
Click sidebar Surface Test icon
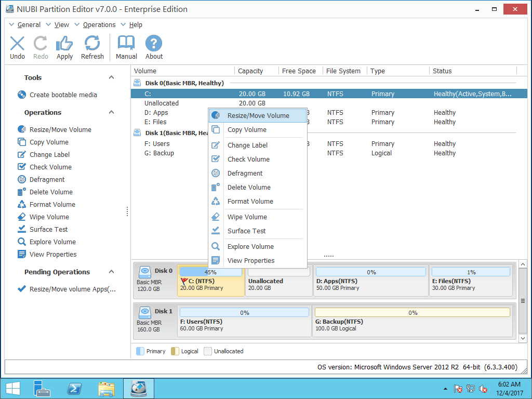tap(22, 229)
